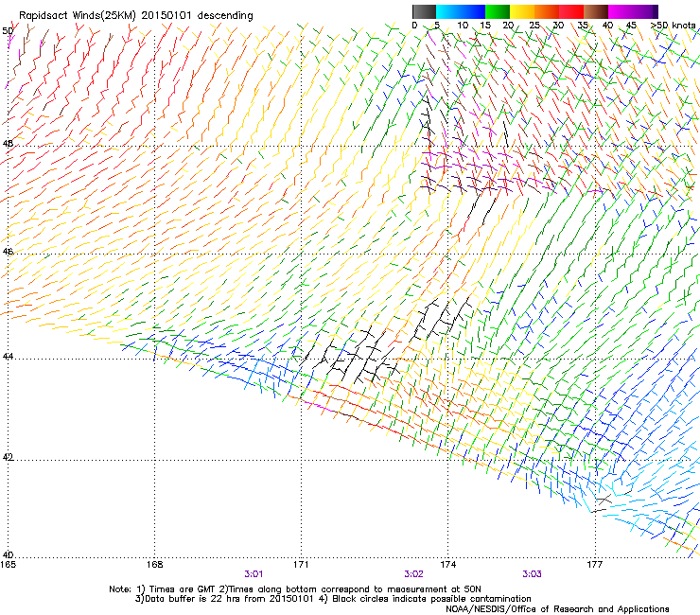
Task: Click the longitude label 168
Action: point(154,565)
